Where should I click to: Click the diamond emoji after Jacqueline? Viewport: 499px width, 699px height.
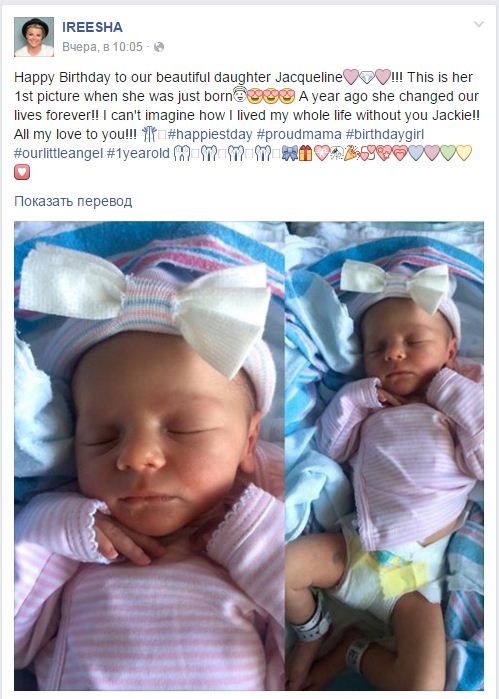point(367,77)
